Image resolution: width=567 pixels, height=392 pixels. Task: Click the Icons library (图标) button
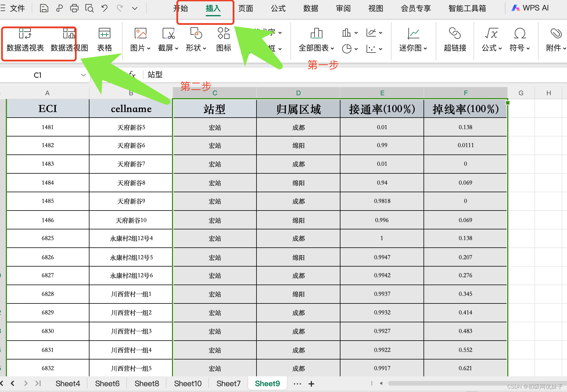[x=224, y=34]
